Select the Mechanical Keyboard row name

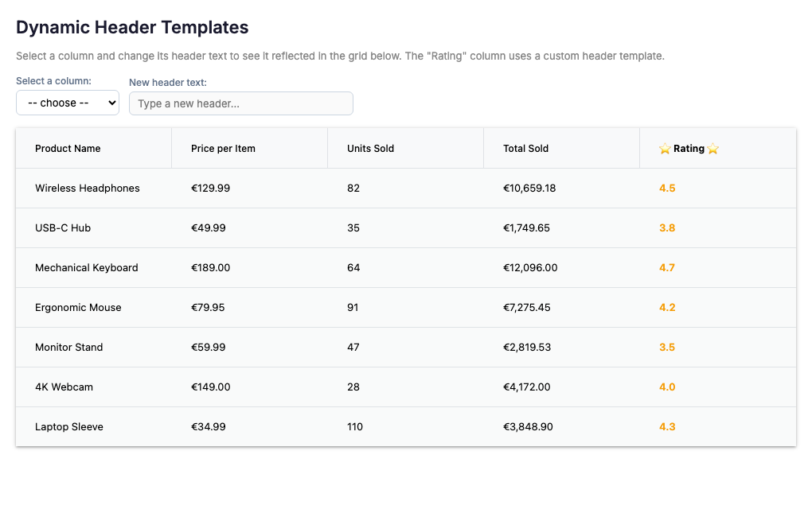click(x=87, y=268)
